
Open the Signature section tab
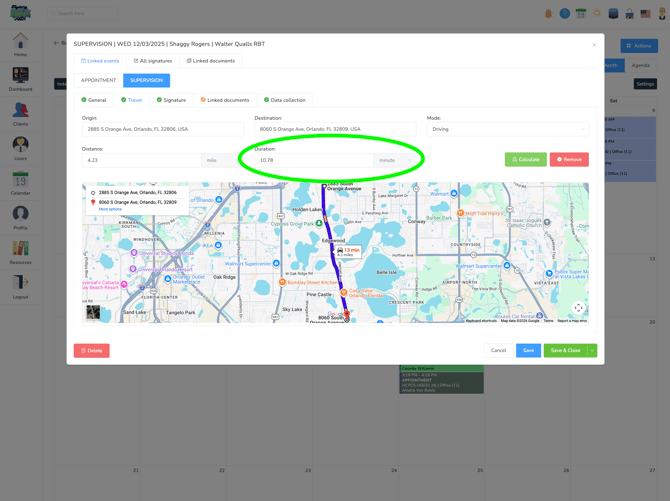pyautogui.click(x=171, y=100)
